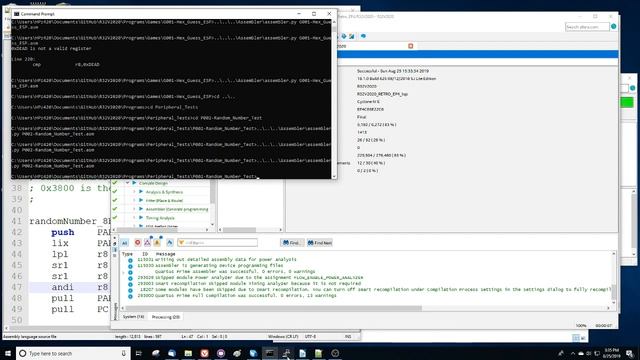640x360 pixels.
Task: Click the green progress indicator in background window
Action: pyautogui.click(x=627, y=102)
